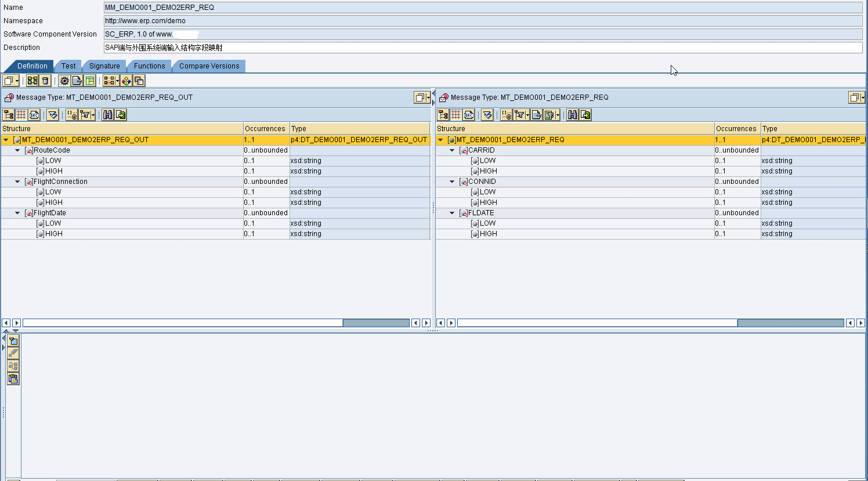Click the colored diamond dependencies icon
868x481 pixels.
click(x=126, y=81)
